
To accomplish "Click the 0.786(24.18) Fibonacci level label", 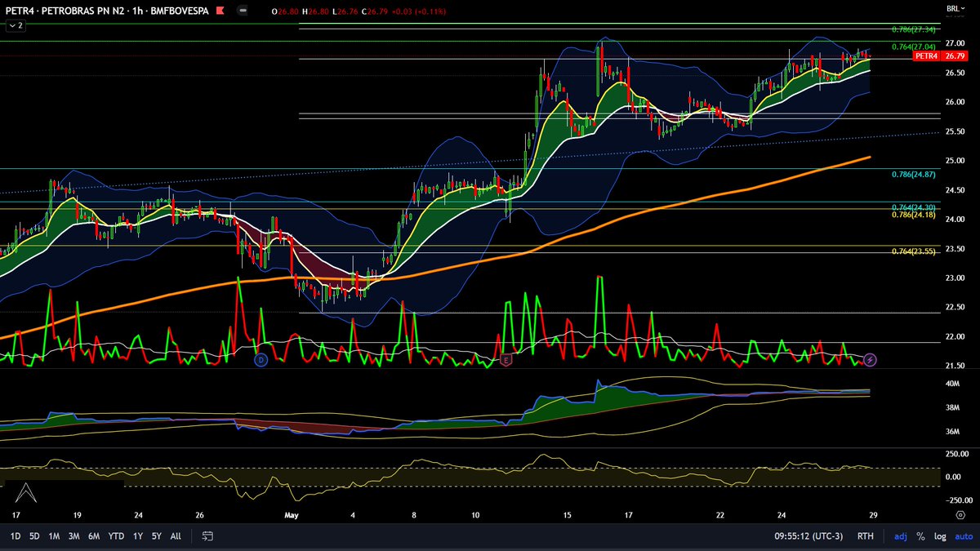I will click(x=915, y=215).
